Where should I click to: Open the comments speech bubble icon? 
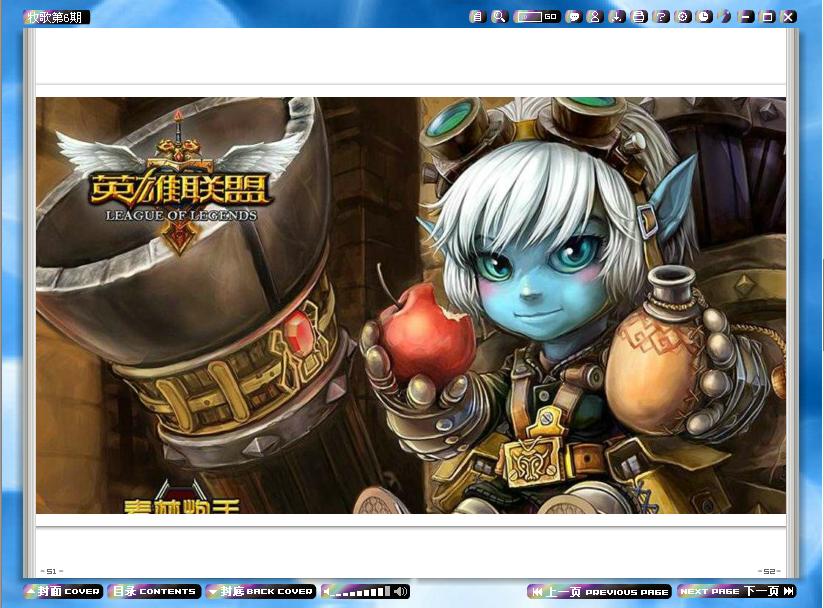point(573,17)
